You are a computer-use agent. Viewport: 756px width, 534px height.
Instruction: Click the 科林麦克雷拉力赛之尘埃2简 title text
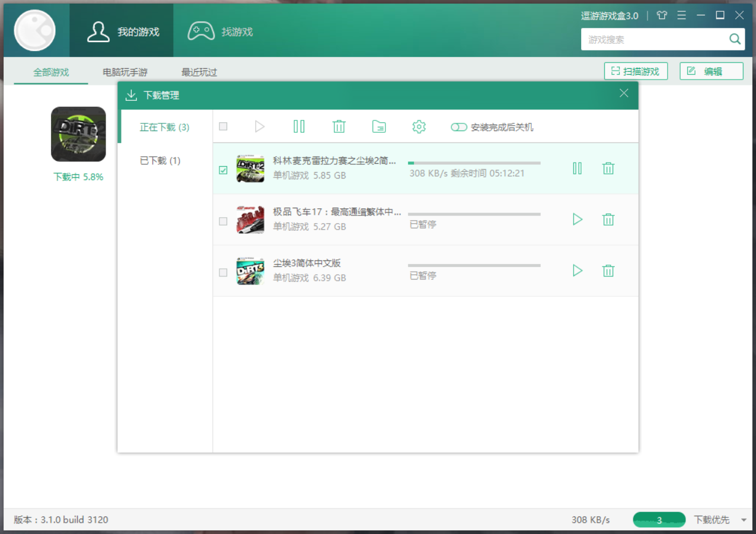(x=334, y=161)
